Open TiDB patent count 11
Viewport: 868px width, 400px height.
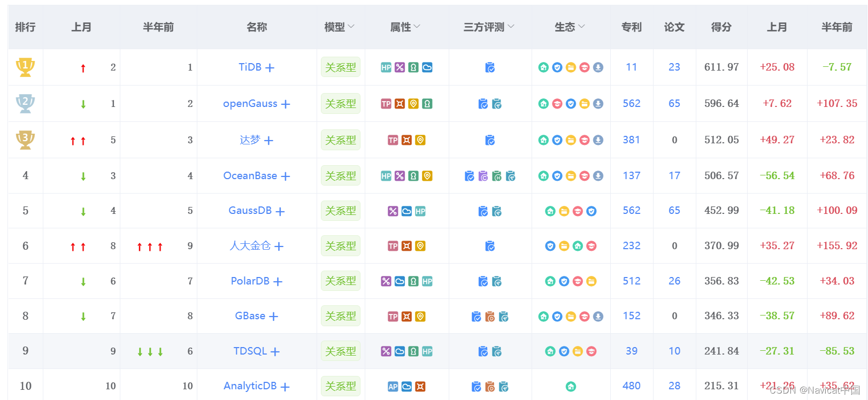[x=632, y=67]
